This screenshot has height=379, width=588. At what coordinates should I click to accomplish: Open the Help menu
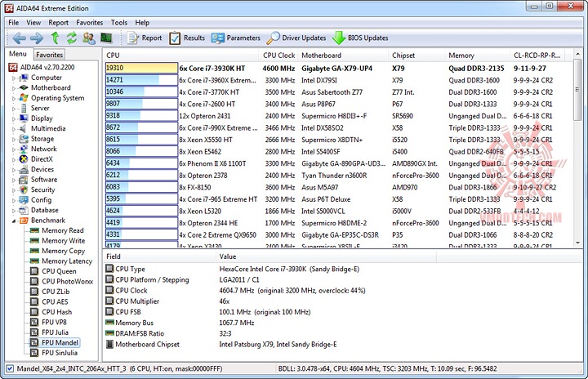click(142, 23)
